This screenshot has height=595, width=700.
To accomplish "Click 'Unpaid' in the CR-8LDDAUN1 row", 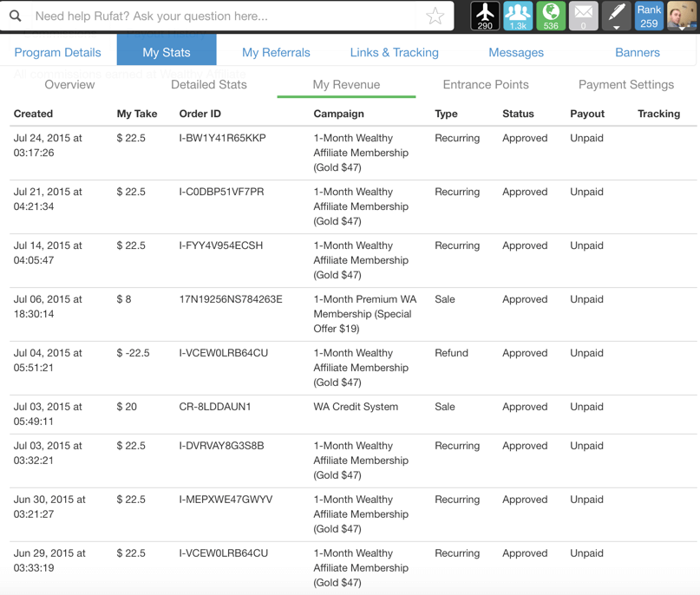I will pos(586,407).
